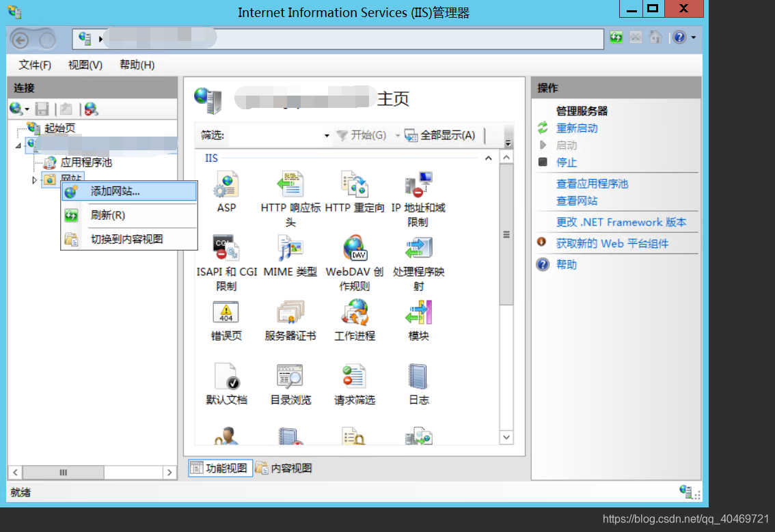The image size is (775, 532).
Task: Open the connection globe dropdown arrow
Action: pyautogui.click(x=27, y=109)
